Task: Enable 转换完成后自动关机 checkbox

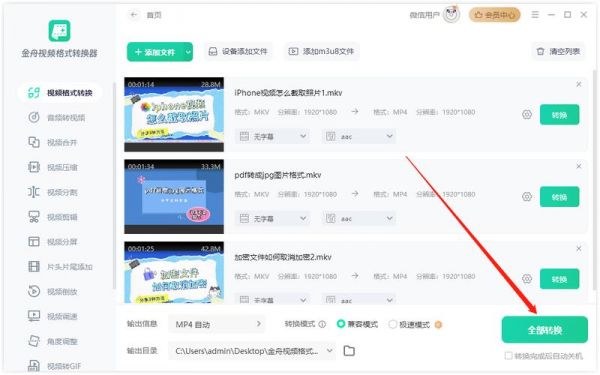Action: point(508,356)
